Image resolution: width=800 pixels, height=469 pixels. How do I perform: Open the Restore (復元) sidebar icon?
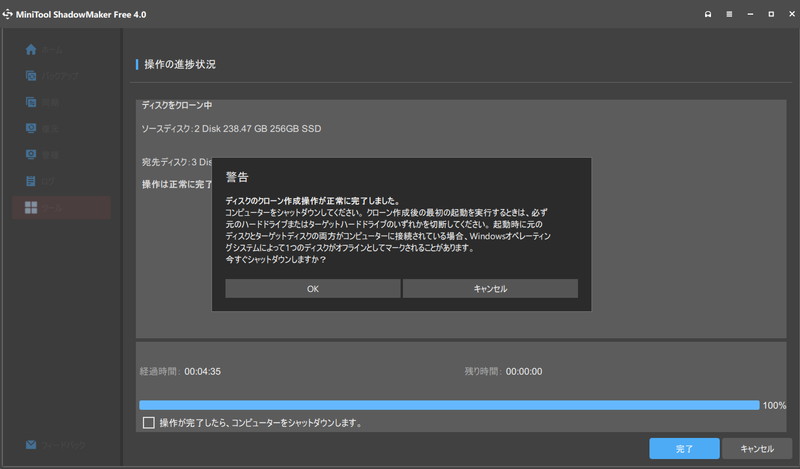(x=31, y=128)
